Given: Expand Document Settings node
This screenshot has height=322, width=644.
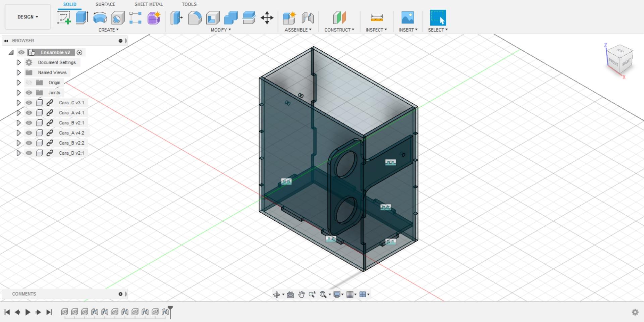Looking at the screenshot, I should click(x=18, y=62).
